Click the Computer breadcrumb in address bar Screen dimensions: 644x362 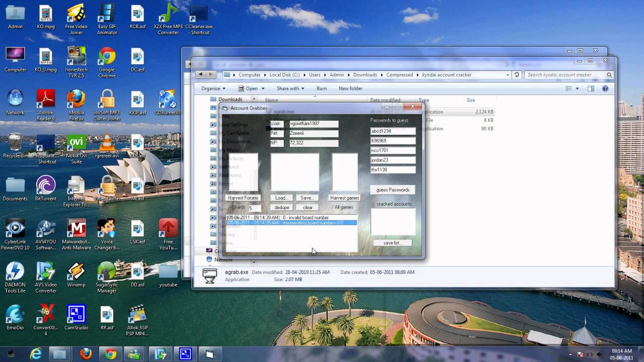pyautogui.click(x=250, y=75)
